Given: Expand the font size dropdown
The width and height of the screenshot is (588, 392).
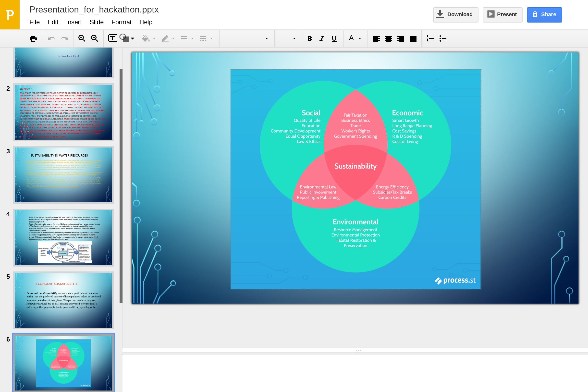Looking at the screenshot, I should pyautogui.click(x=294, y=38).
